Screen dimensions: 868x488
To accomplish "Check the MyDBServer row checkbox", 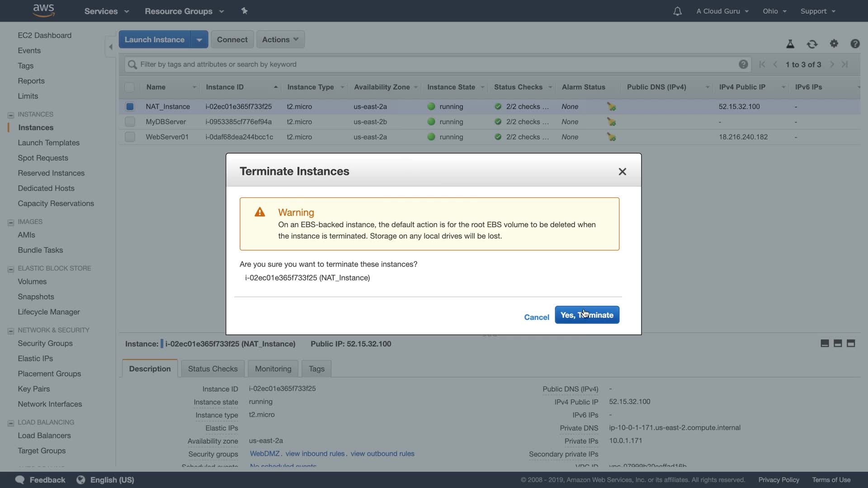I will coord(130,122).
